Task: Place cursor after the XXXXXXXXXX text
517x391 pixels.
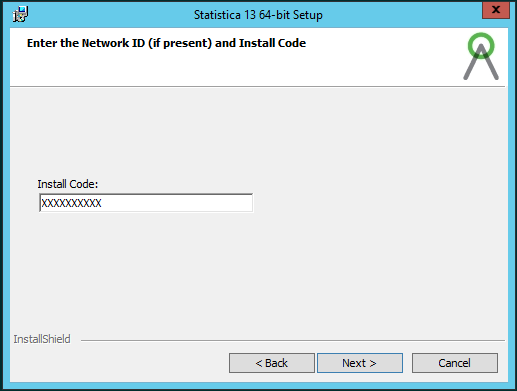Action: coord(102,203)
